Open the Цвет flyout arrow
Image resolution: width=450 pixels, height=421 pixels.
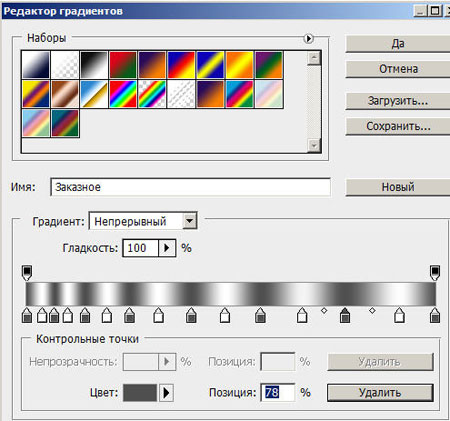(x=166, y=393)
